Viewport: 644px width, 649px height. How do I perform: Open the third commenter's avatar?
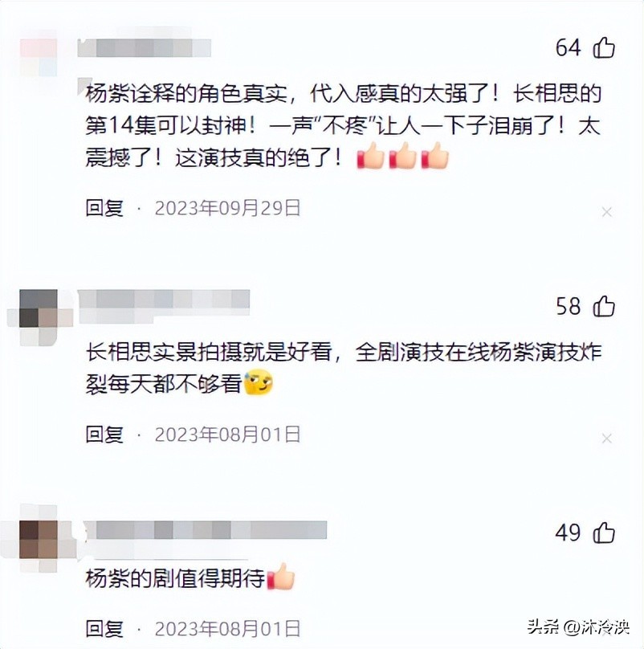click(39, 539)
